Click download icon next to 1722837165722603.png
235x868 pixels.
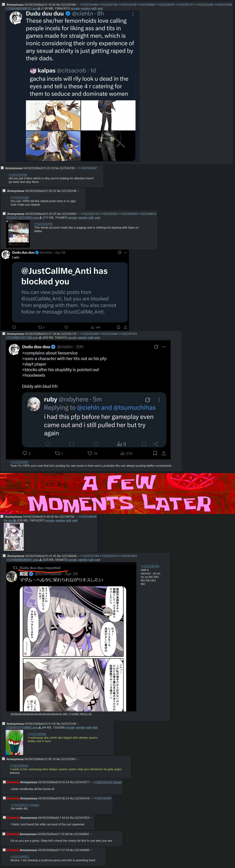[x=41, y=218]
